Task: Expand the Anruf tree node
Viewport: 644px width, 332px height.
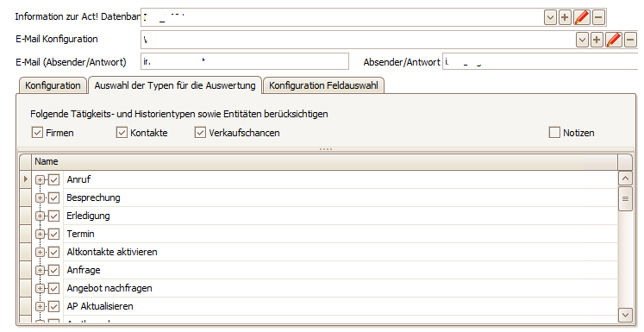Action: pos(40,179)
